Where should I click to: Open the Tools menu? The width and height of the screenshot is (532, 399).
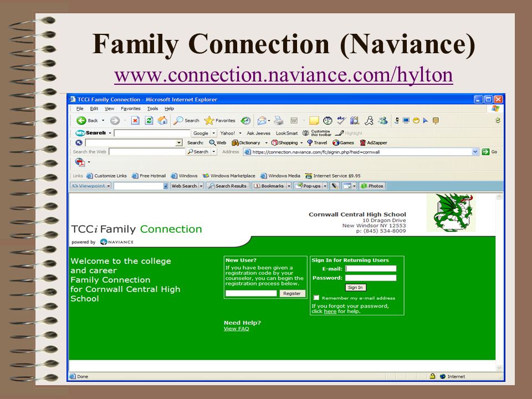pos(153,109)
